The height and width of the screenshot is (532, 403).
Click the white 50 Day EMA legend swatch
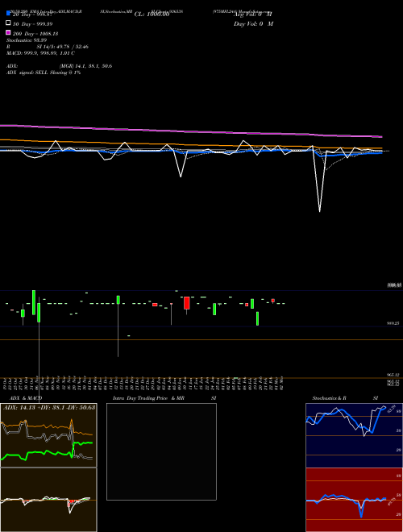[x=8, y=23]
